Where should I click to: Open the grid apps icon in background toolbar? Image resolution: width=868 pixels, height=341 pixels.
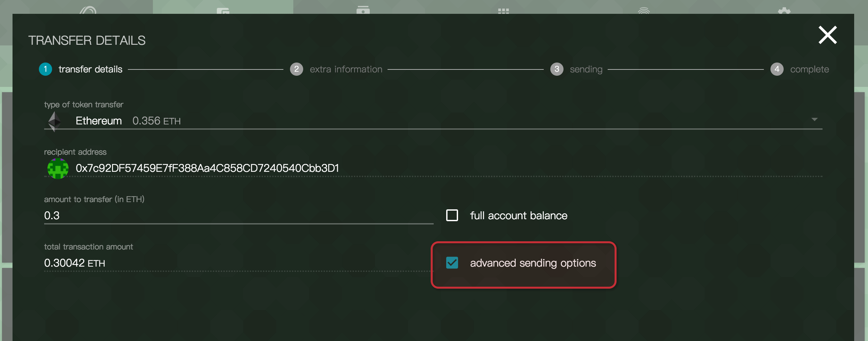point(504,11)
